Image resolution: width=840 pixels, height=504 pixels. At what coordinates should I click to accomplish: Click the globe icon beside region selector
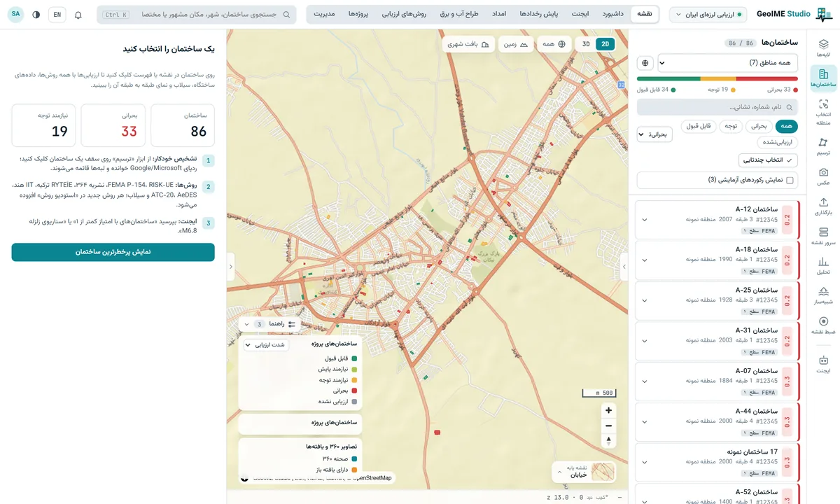[x=645, y=63]
